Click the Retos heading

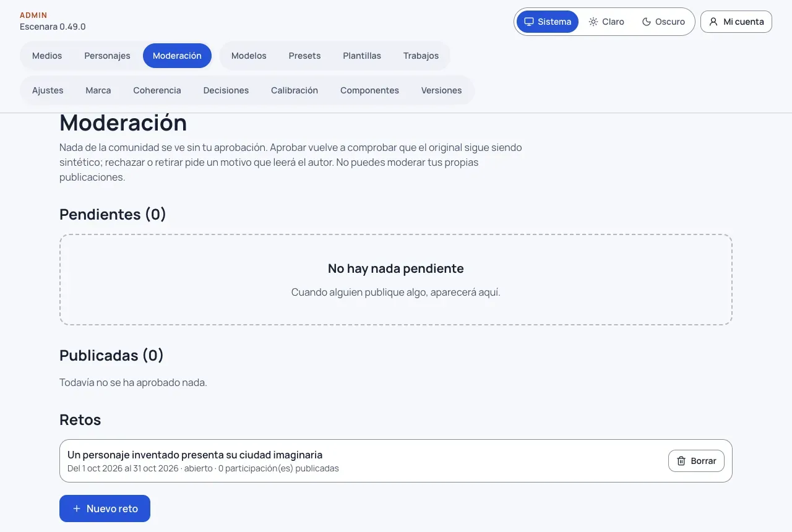click(x=80, y=419)
